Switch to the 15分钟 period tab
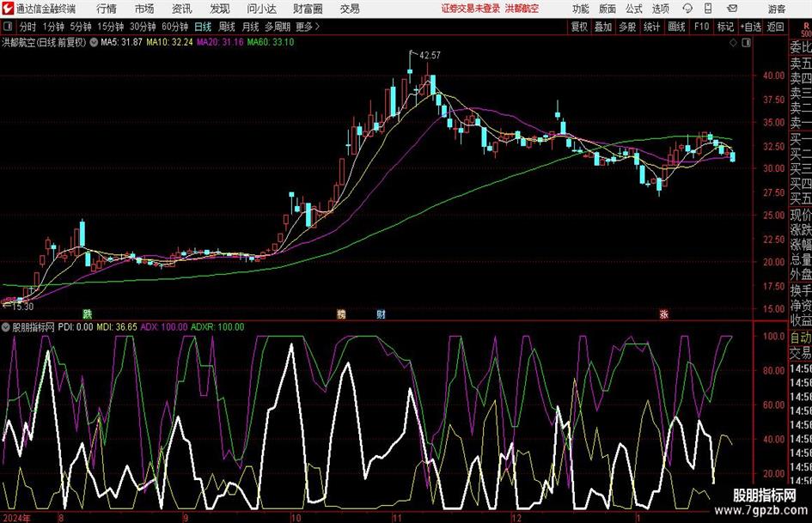812x523 pixels. coord(110,27)
